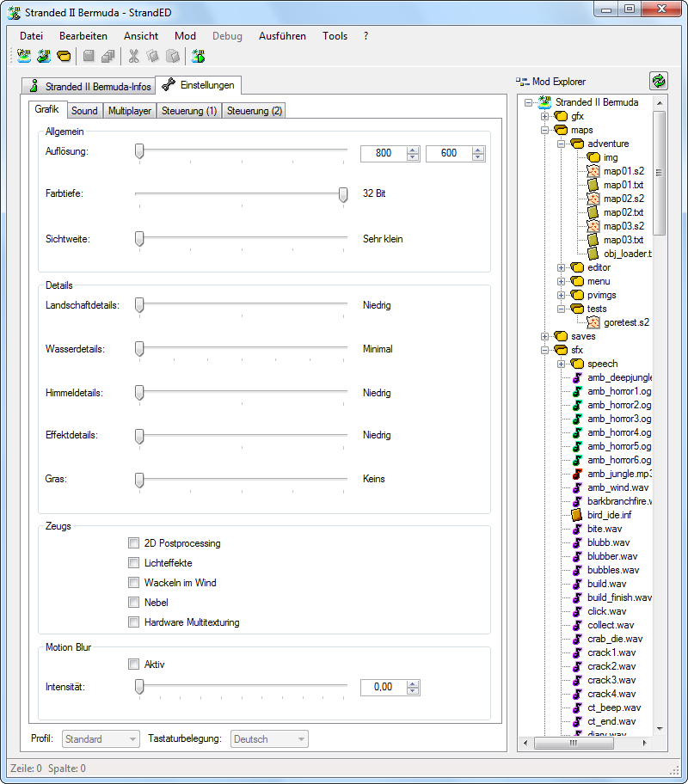Click the map icon beside map01.s2
688x784 pixels.
593,171
